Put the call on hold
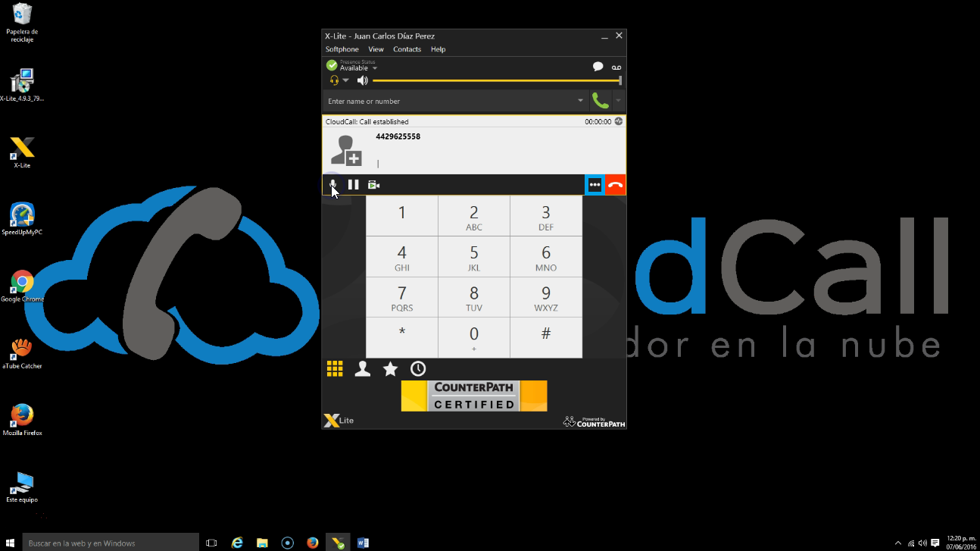 pyautogui.click(x=353, y=184)
